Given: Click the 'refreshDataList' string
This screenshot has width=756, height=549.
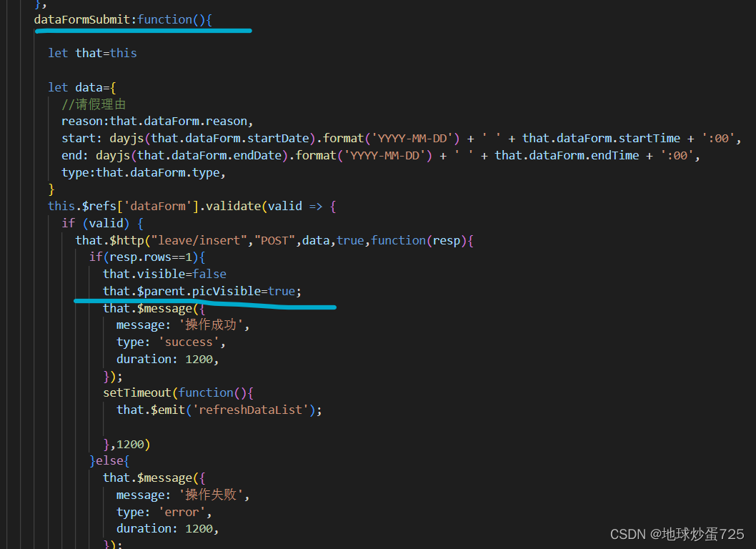Looking at the screenshot, I should pyautogui.click(x=251, y=410).
